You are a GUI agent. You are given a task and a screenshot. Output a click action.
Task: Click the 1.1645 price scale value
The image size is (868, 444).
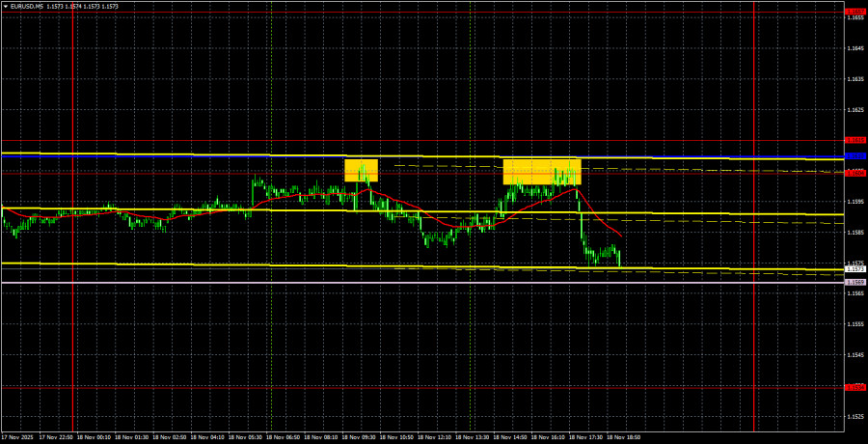pyautogui.click(x=854, y=47)
